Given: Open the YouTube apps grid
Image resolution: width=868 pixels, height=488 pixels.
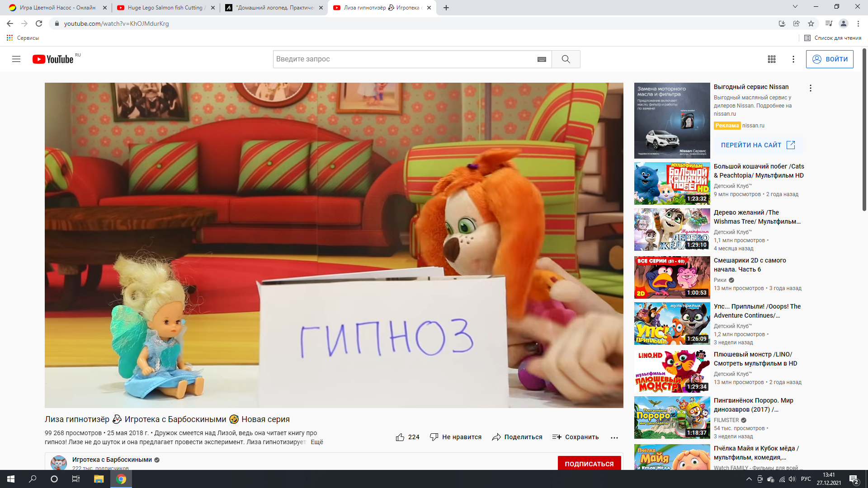Looking at the screenshot, I should click(772, 59).
